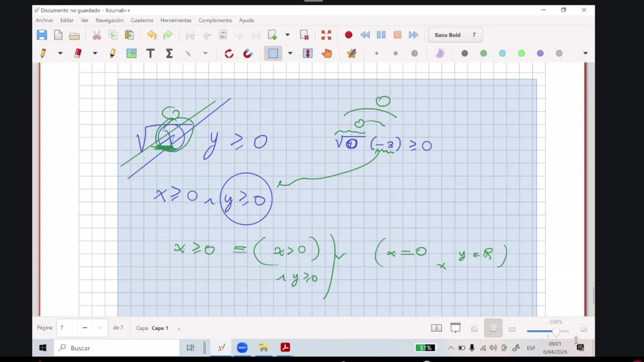This screenshot has height=362, width=644.
Task: Open the Navegación menu
Action: coord(110,20)
